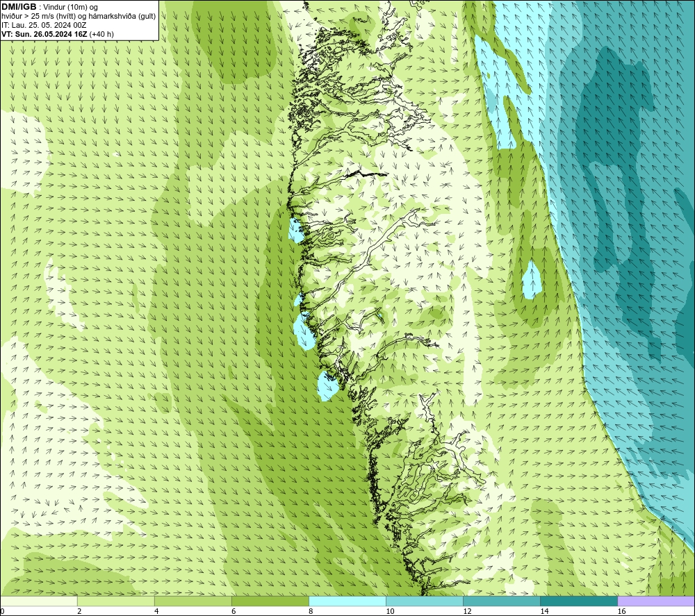Click the "IT: Lau. 25. 05. 2024 00Z" line
Screen dimensions: 695x616
click(44, 25)
